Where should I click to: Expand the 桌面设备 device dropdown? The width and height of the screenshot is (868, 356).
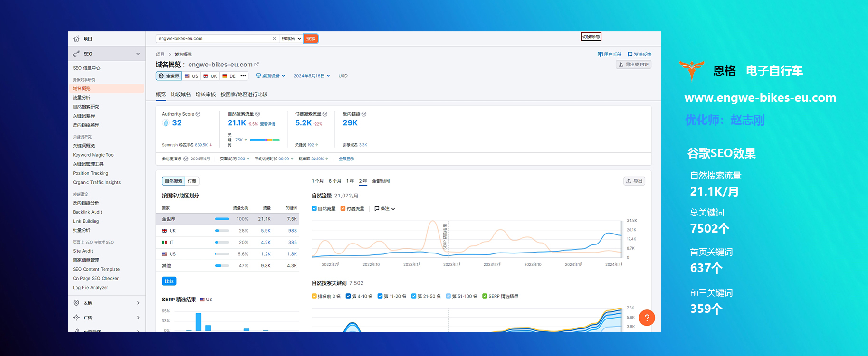(x=271, y=76)
